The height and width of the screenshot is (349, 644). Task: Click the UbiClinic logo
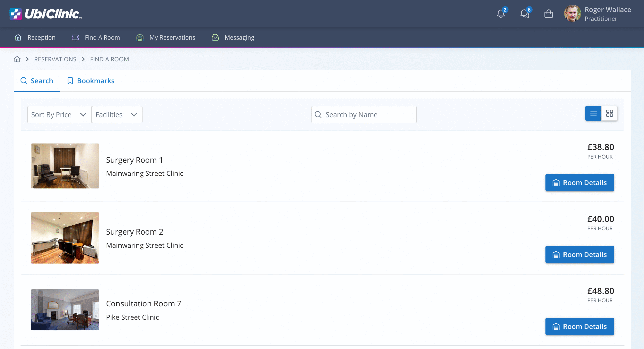pos(46,14)
